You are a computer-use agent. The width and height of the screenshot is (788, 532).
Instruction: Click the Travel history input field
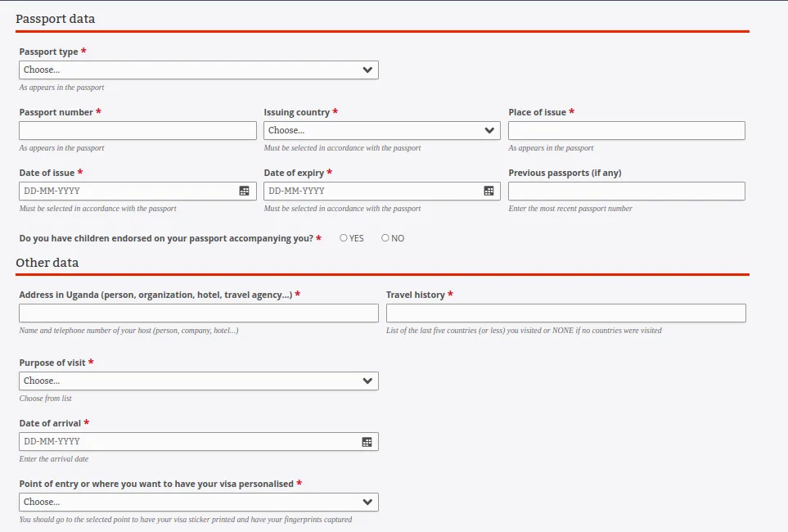566,313
